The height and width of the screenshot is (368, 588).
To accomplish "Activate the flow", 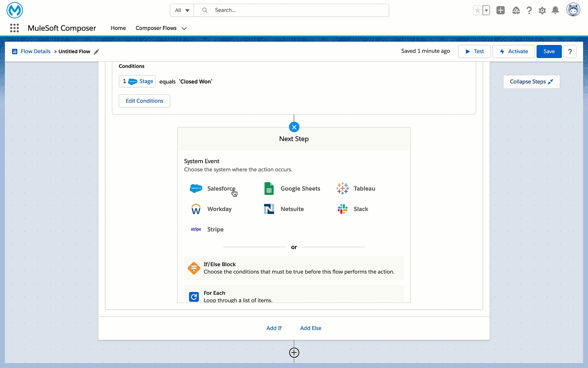I will coord(514,51).
